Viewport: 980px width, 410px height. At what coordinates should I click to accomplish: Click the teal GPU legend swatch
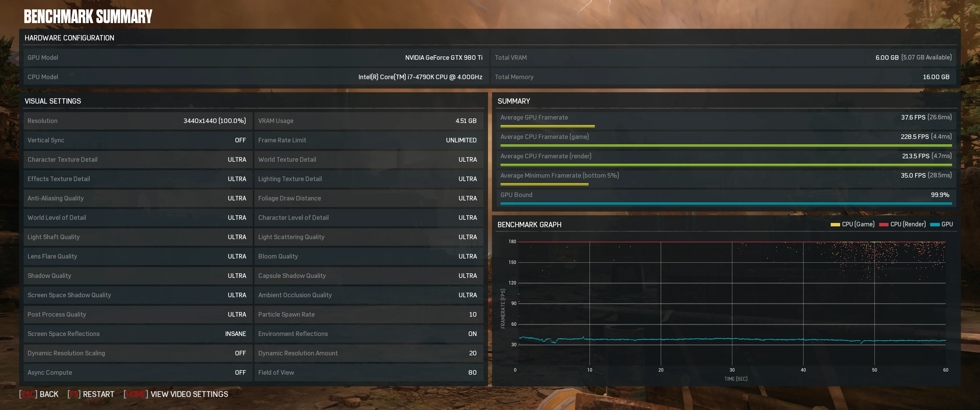click(935, 224)
